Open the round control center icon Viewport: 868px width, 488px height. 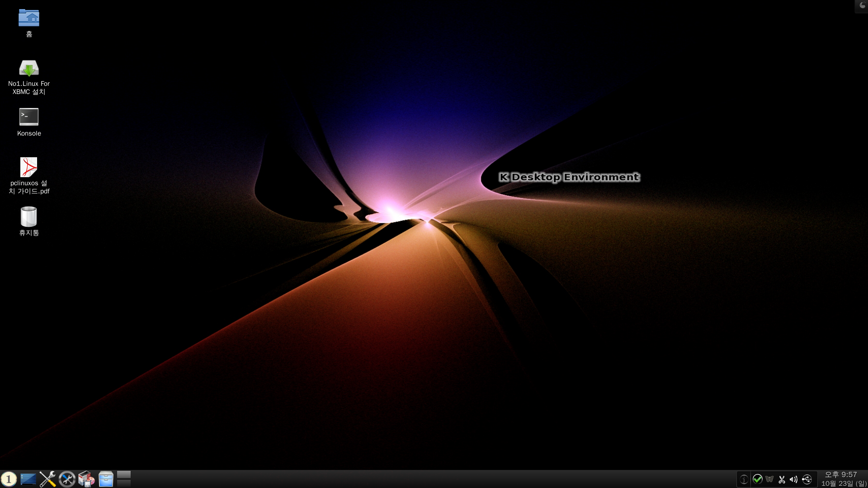(67, 479)
